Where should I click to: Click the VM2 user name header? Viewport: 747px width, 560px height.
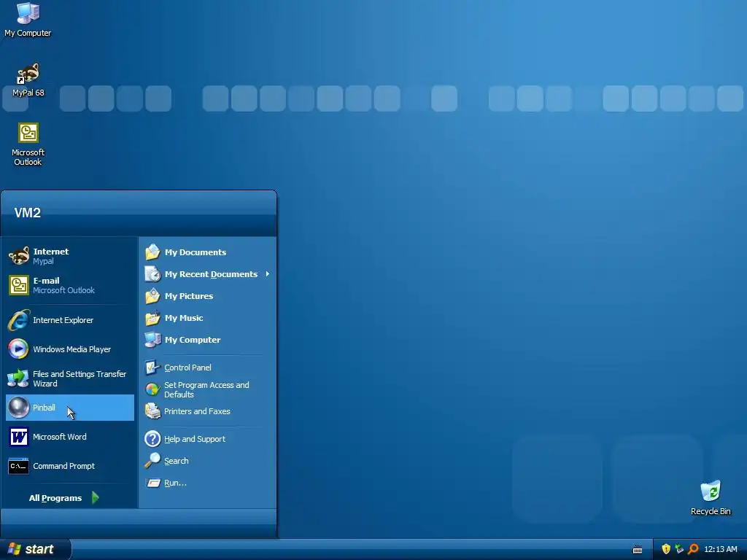pos(28,212)
